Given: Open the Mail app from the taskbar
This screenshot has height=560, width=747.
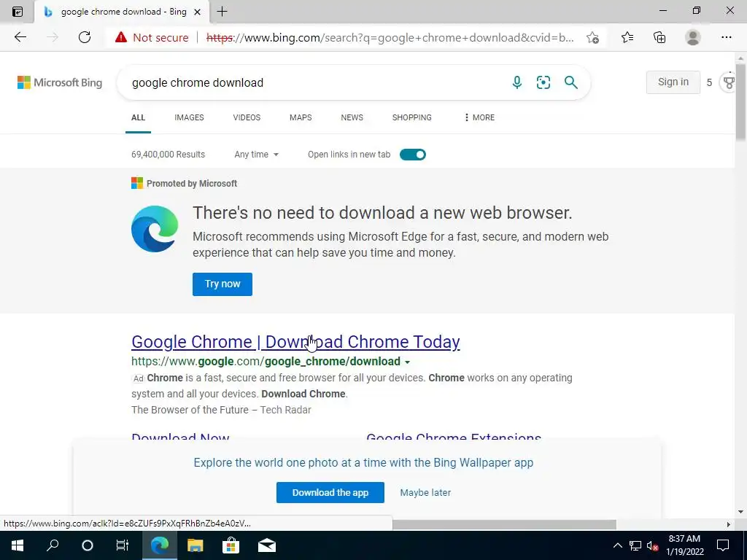Looking at the screenshot, I should click(x=267, y=545).
